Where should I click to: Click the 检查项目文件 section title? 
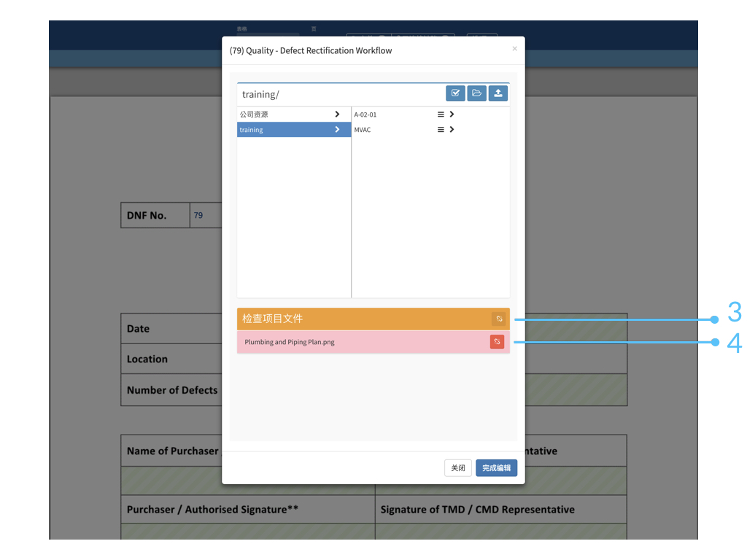pos(273,319)
